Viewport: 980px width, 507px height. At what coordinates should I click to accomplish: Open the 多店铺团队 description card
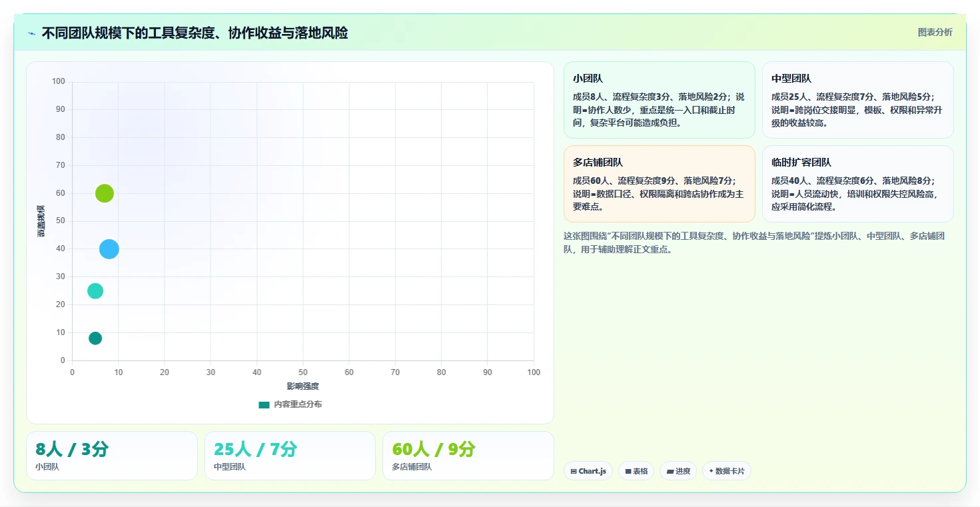click(660, 184)
